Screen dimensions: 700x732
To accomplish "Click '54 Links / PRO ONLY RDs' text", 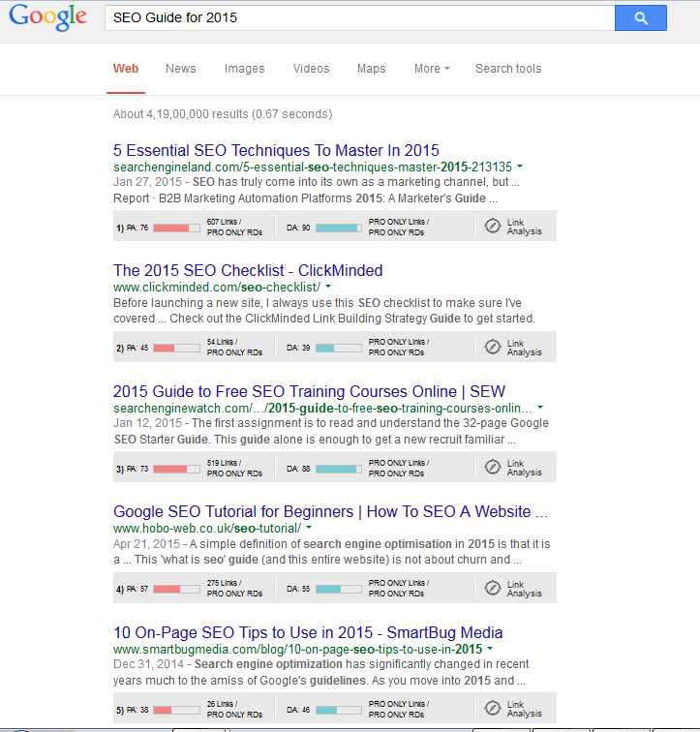I will [234, 347].
